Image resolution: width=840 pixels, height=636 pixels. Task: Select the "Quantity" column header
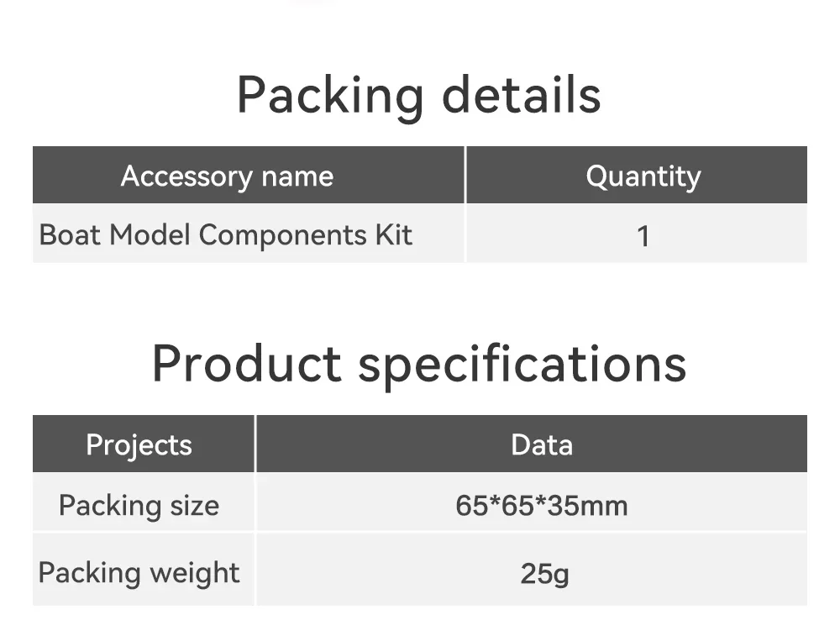(x=643, y=176)
